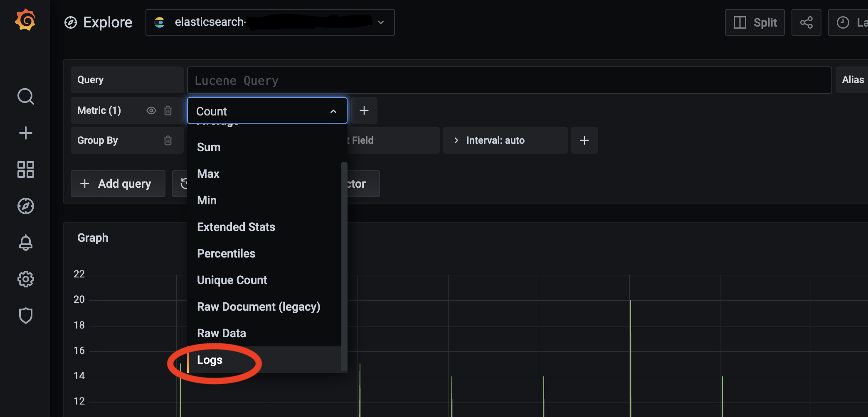The image size is (868, 417).
Task: Open the Configuration gear icon
Action: (25, 279)
